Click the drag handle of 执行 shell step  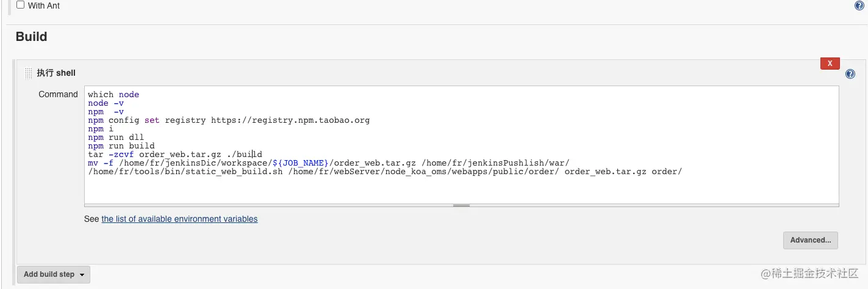pyautogui.click(x=28, y=73)
